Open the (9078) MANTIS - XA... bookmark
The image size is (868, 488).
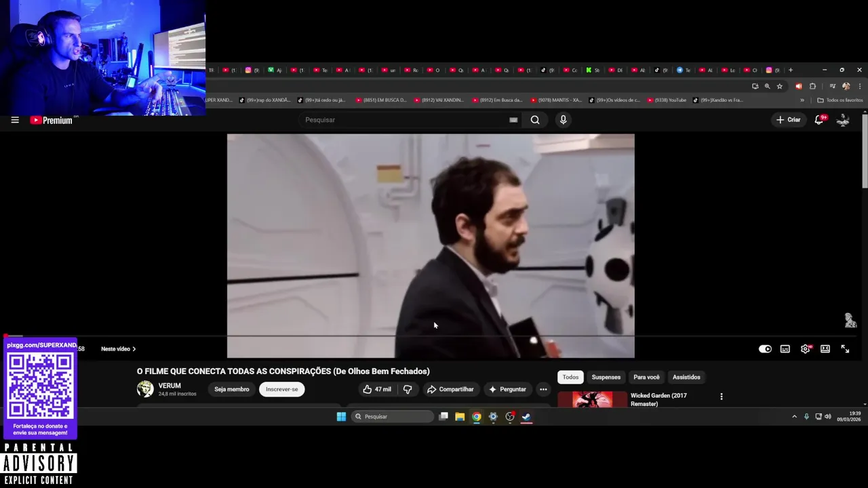(x=556, y=100)
